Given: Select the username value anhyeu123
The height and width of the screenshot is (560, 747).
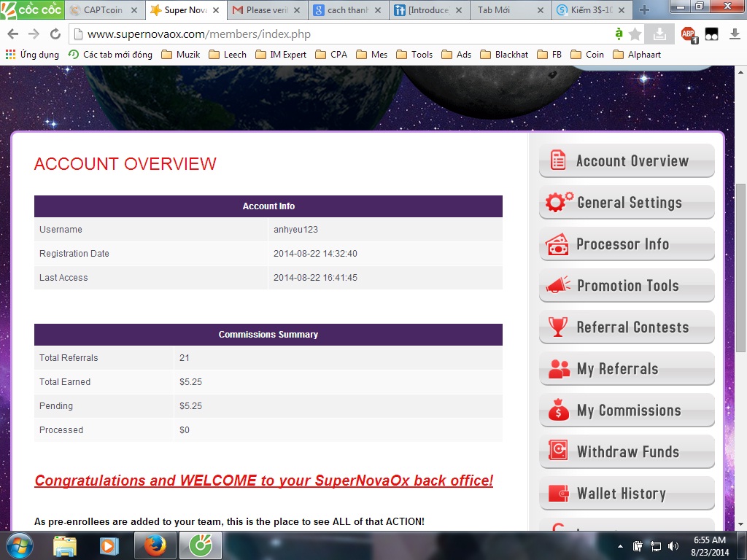Looking at the screenshot, I should [296, 229].
